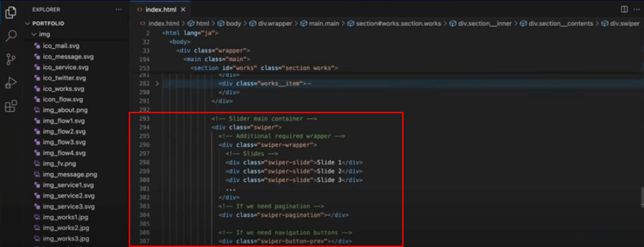Open ico_mail.svg in the explorer
The image size is (644, 247).
point(60,46)
